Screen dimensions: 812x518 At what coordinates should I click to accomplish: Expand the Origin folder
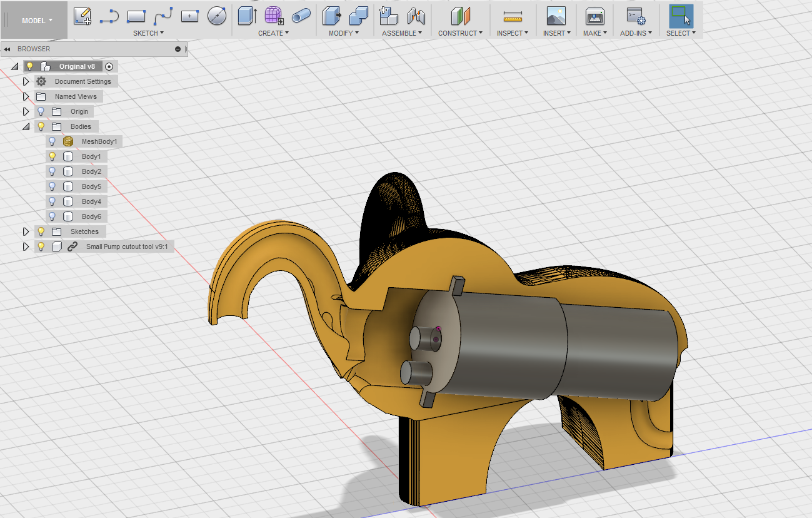click(x=26, y=111)
